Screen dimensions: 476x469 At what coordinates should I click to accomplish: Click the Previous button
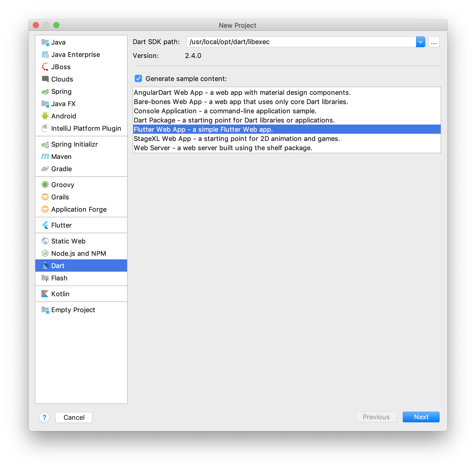[376, 417]
